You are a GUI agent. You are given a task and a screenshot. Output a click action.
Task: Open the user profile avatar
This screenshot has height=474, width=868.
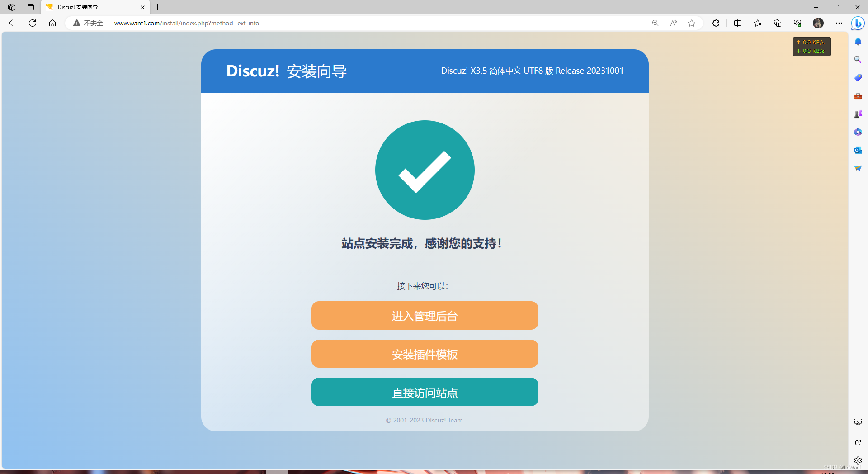(x=818, y=23)
